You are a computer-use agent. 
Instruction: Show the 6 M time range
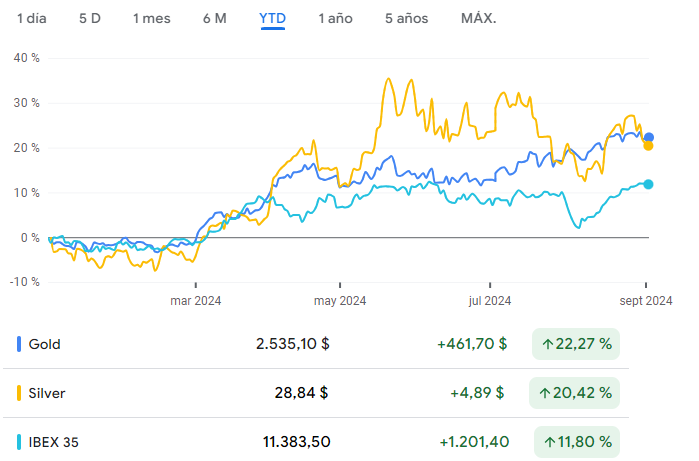[x=214, y=19]
